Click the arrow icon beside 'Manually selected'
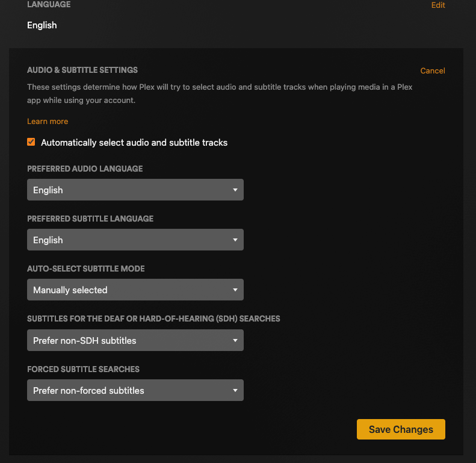Screen dimensions: 476x463 [235, 290]
